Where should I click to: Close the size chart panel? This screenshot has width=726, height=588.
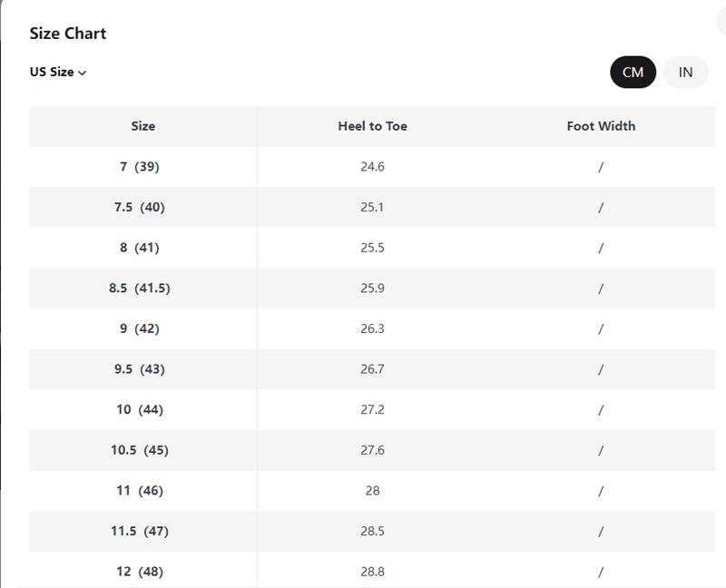click(721, 20)
